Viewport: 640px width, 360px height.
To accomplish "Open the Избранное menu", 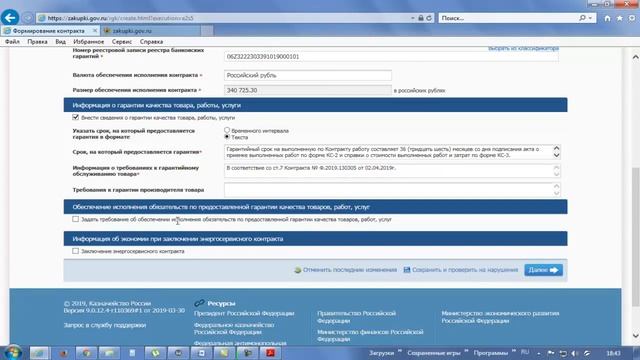I will [x=89, y=42].
